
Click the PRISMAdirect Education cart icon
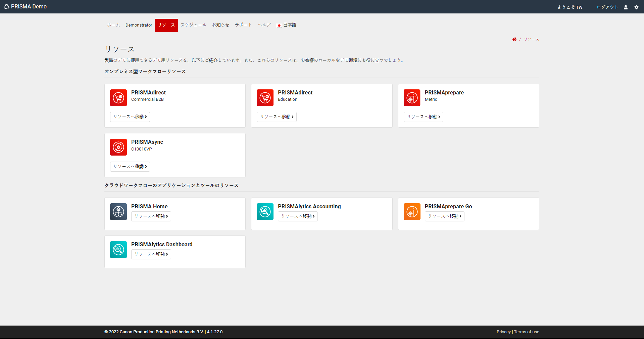click(x=265, y=98)
